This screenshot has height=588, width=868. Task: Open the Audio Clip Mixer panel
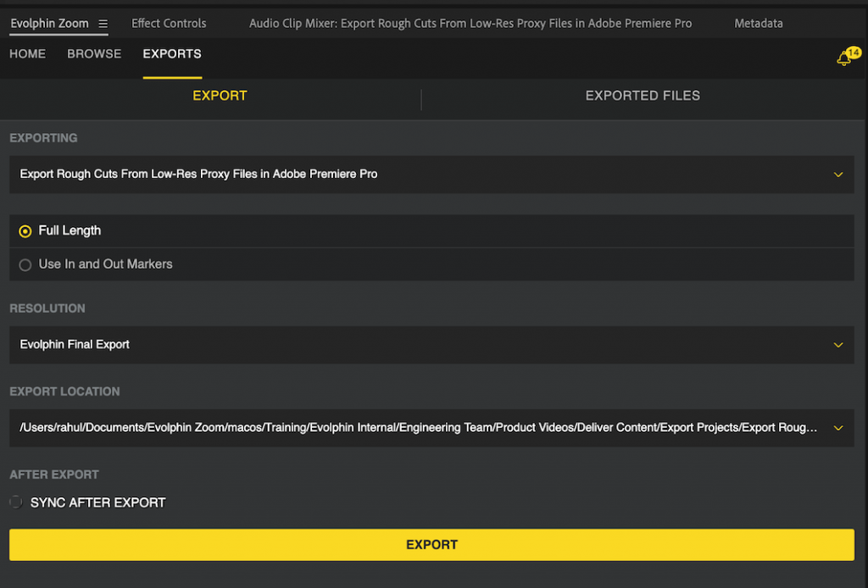click(x=470, y=23)
